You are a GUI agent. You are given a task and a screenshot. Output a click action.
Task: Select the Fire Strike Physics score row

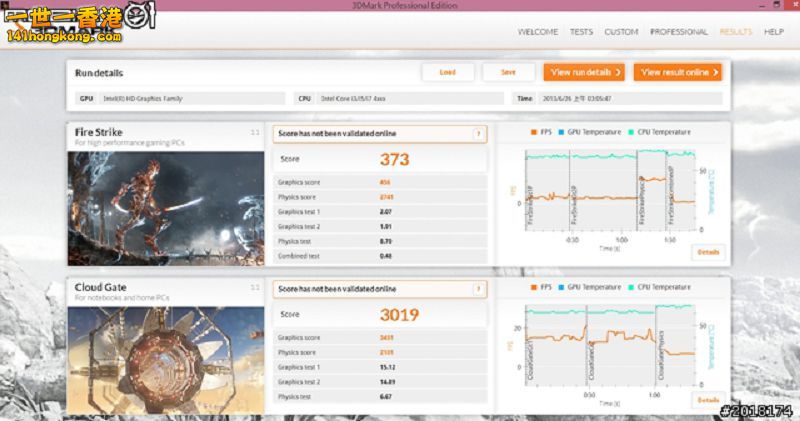pyautogui.click(x=380, y=197)
